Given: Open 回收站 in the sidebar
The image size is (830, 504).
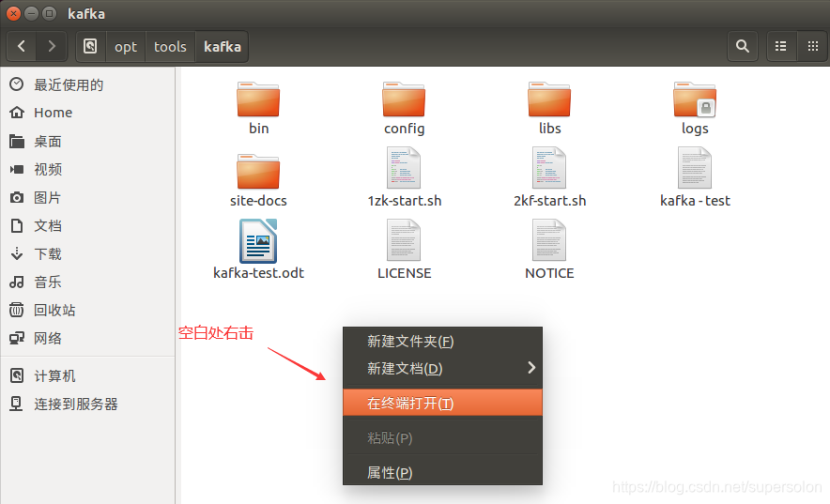Looking at the screenshot, I should click(x=87, y=310).
